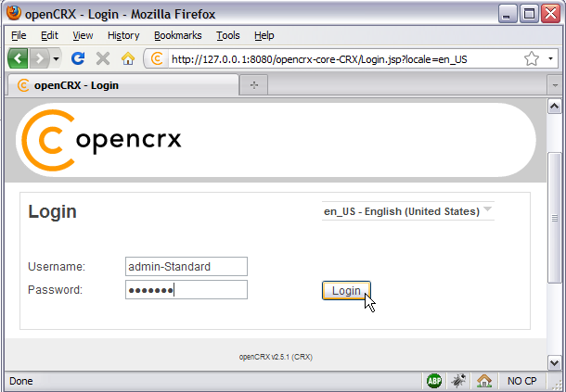Click the greyed Forward arrow button
Viewport: 566px width, 392px height.
[40, 58]
